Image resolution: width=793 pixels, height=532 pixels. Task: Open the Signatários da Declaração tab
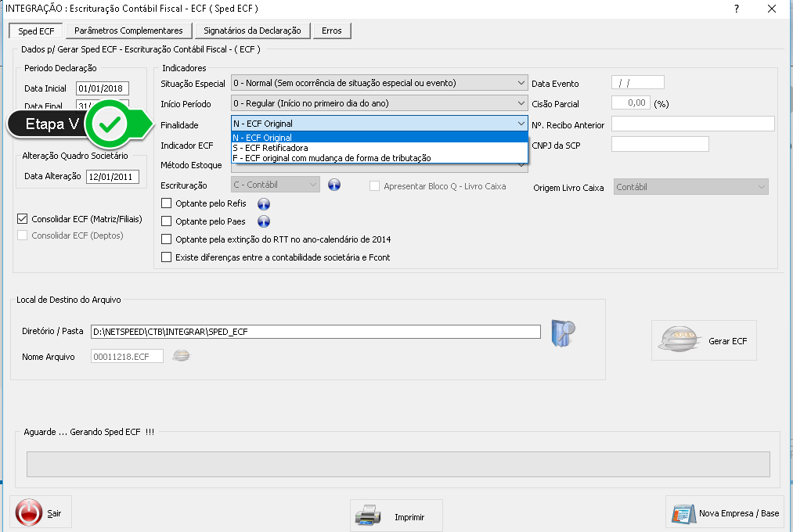pyautogui.click(x=251, y=31)
